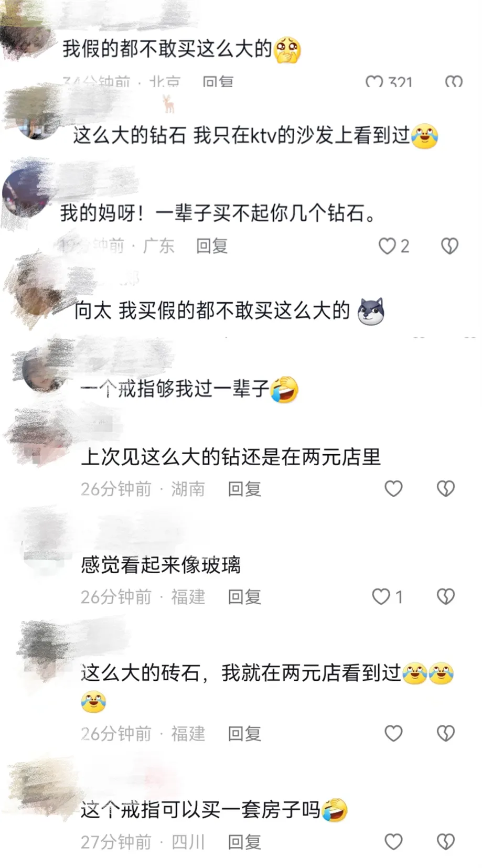Dislike the 这么大的砖石 Fujian comment
482x868 pixels.
click(x=446, y=733)
